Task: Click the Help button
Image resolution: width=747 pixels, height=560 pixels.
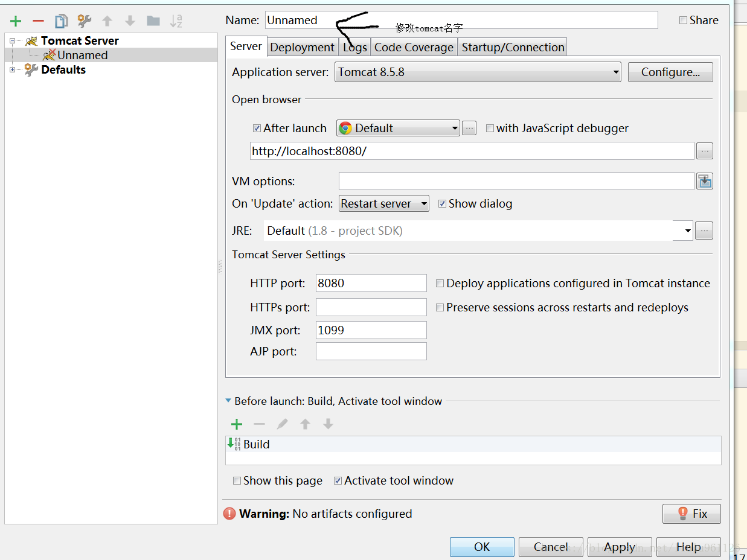Action: point(688,547)
